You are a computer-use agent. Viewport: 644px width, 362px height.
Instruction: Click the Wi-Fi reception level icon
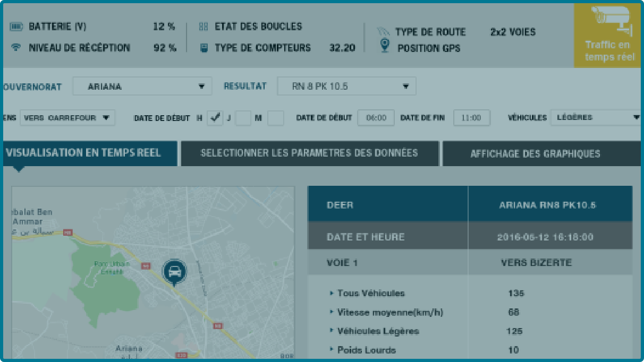16,48
